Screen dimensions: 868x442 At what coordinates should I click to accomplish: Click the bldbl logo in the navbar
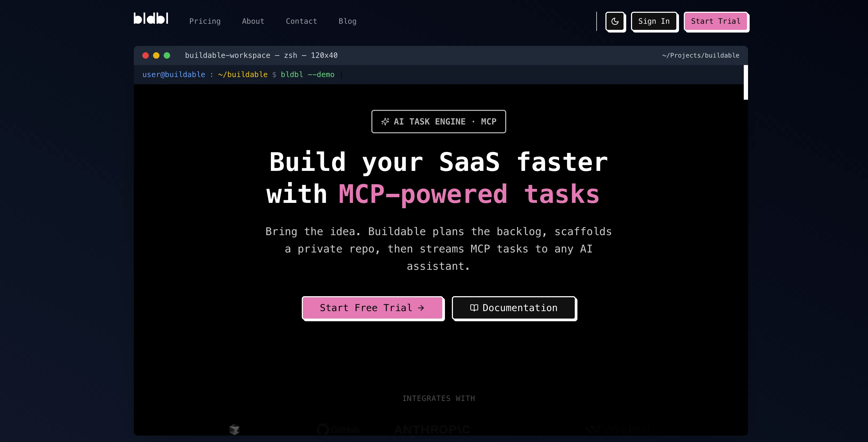151,19
